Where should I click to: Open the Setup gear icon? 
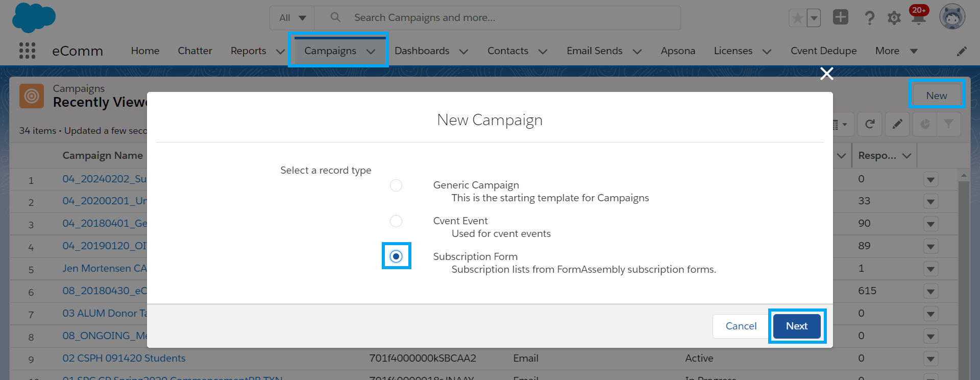[894, 18]
